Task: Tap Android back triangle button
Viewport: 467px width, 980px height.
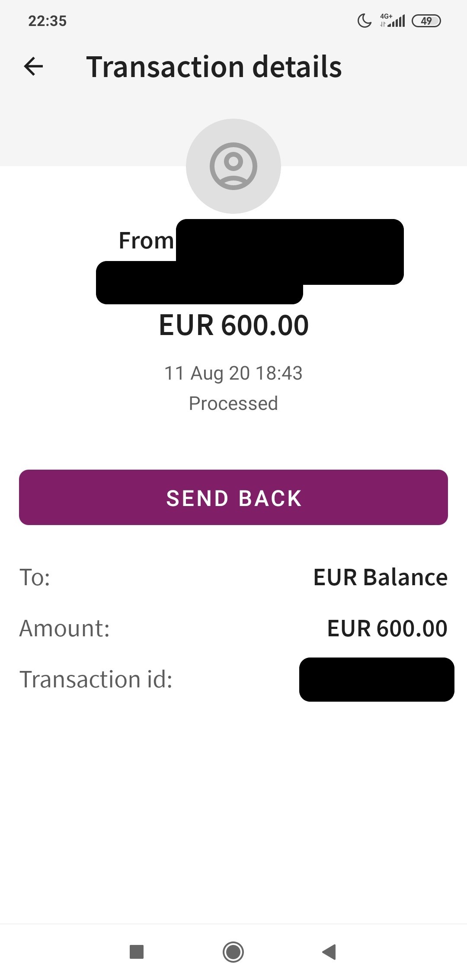Action: pyautogui.click(x=329, y=952)
